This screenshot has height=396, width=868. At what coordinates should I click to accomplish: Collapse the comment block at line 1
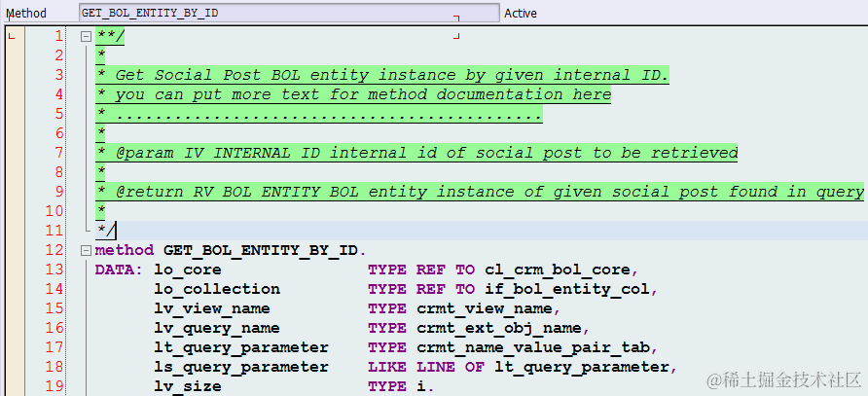click(86, 37)
